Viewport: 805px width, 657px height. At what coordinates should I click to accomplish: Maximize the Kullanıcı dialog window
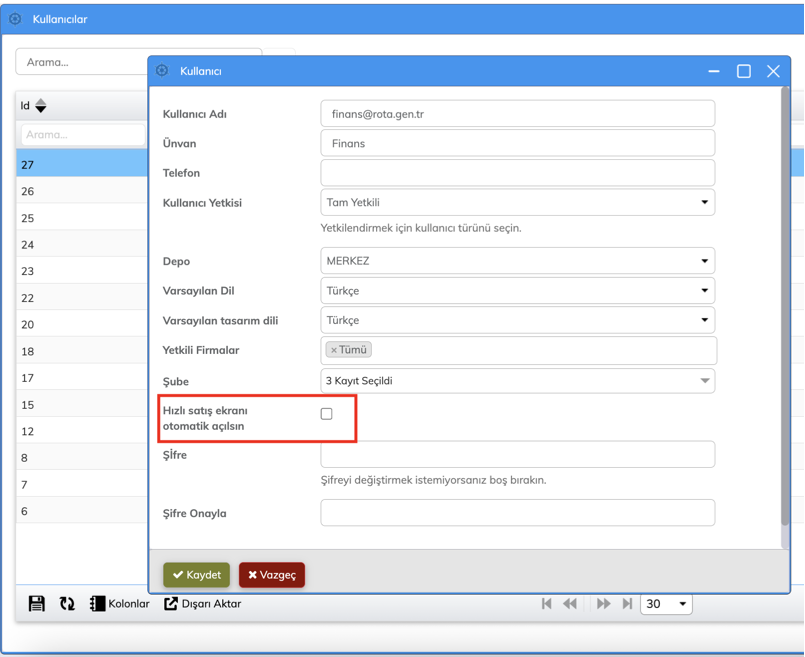(743, 71)
